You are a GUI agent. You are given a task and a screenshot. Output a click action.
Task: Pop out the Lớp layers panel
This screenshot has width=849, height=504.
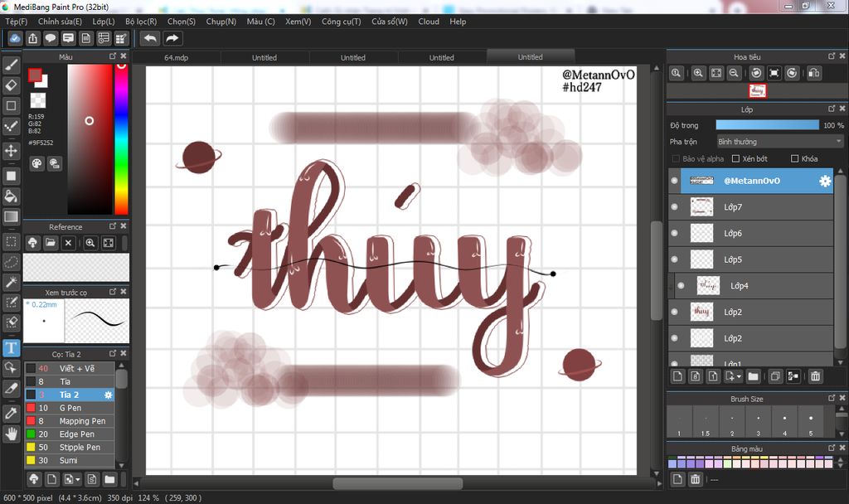[832, 109]
